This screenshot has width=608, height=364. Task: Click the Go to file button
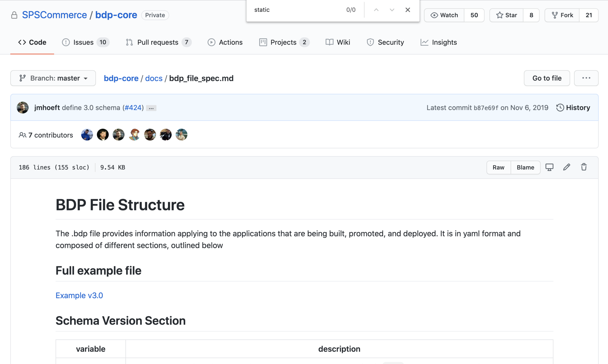(547, 78)
